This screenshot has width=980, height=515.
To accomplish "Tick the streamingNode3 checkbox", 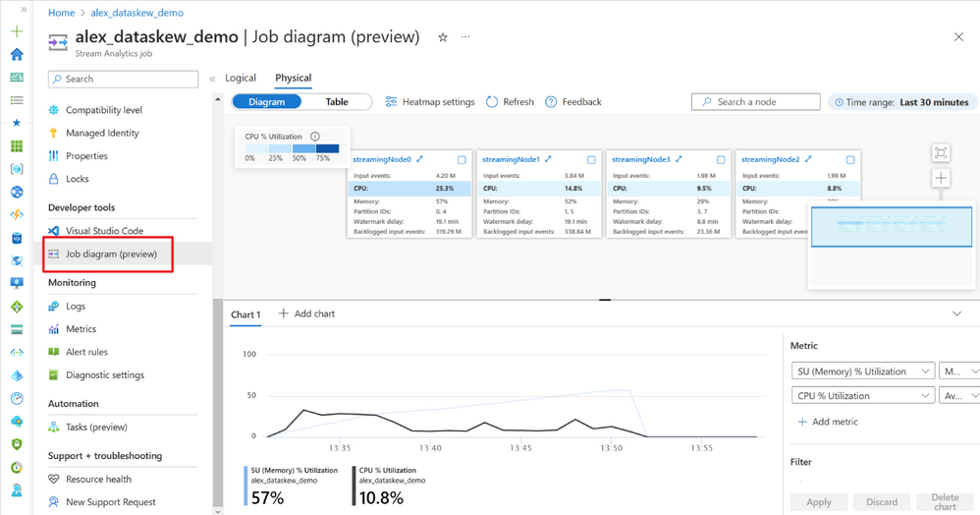I will coord(721,159).
